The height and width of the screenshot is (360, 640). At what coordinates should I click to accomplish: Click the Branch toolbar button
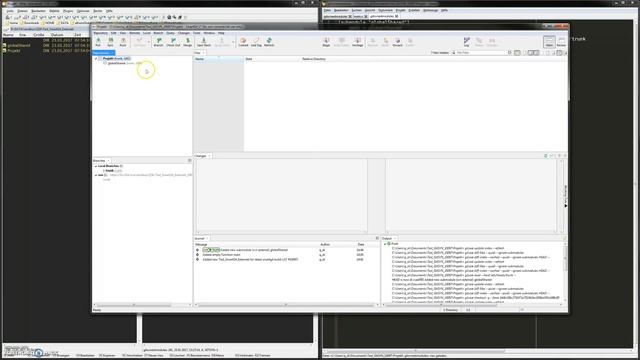click(x=158, y=42)
